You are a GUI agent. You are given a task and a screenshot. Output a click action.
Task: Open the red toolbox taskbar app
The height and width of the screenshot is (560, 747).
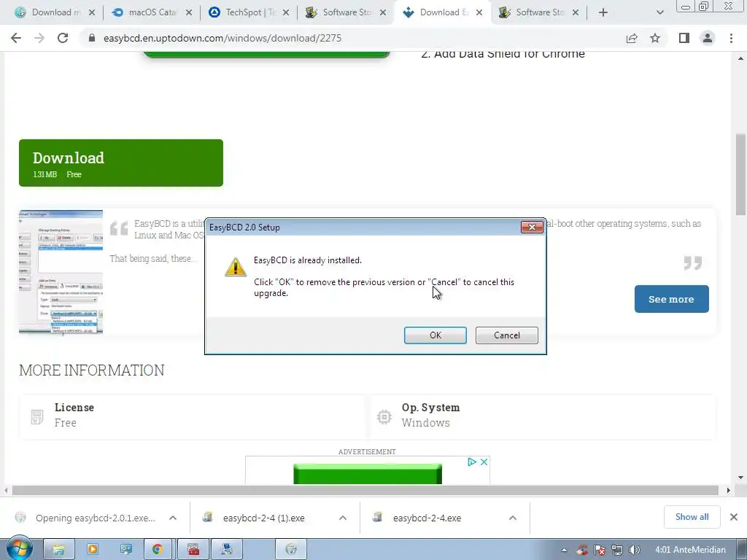coord(193,550)
